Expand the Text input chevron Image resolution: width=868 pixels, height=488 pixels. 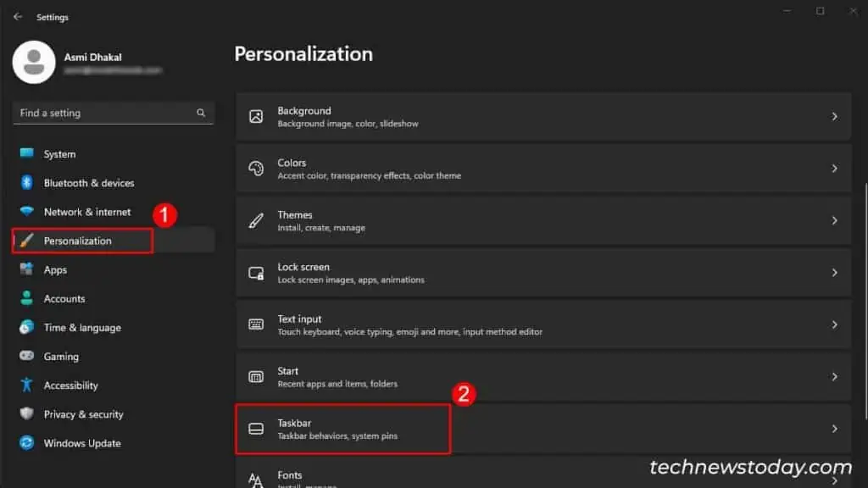click(834, 324)
